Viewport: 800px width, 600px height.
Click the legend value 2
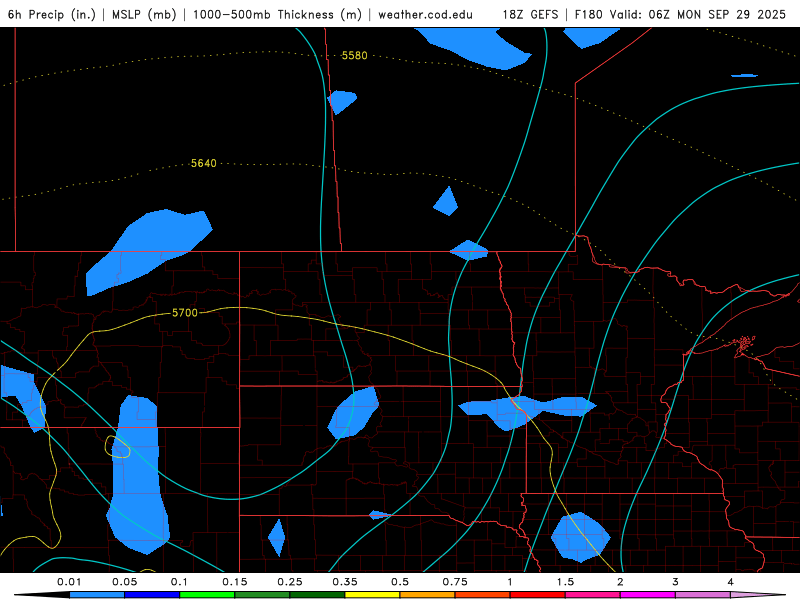620,582
